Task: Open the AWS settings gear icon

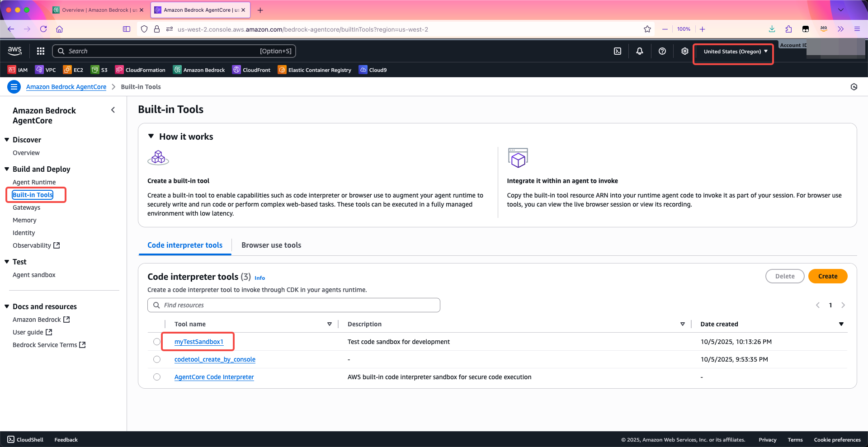Action: pos(685,51)
